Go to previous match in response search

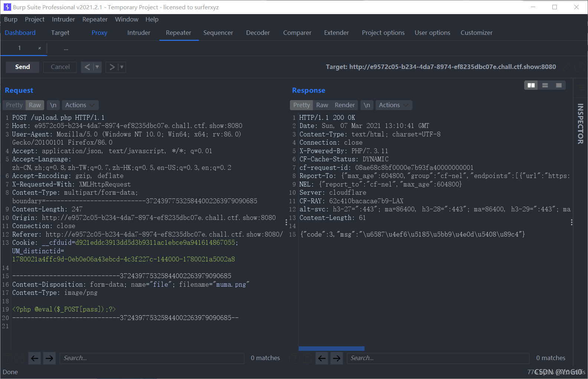click(322, 358)
